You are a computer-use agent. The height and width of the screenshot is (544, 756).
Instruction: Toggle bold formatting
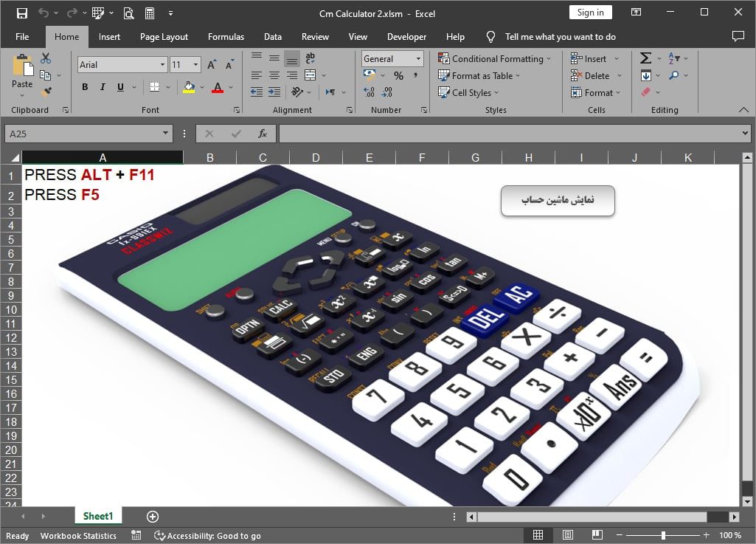pos(85,87)
